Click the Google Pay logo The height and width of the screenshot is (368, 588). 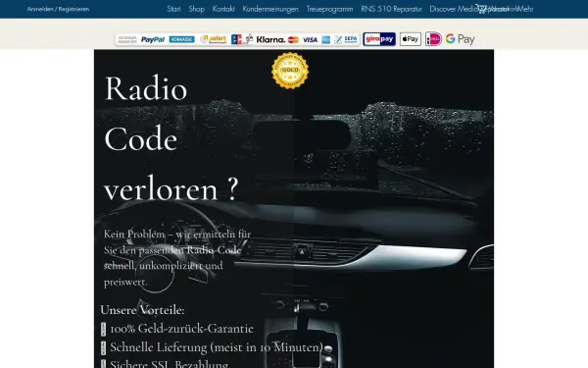(x=461, y=39)
